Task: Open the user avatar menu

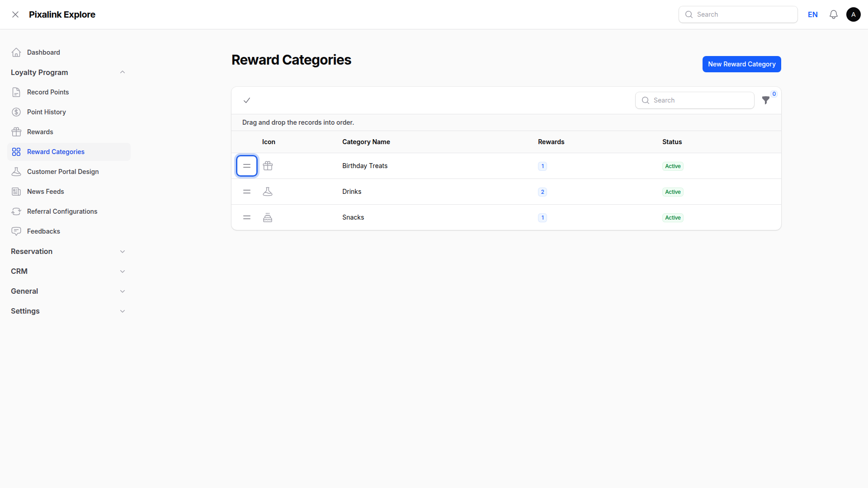Action: (x=854, y=14)
